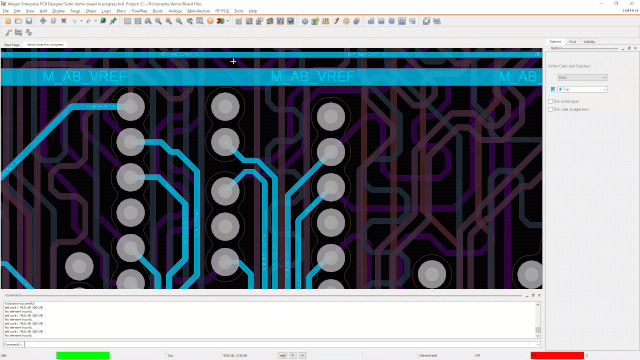
Task: Toggle the Dim color assignments checkbox
Action: 551,109
